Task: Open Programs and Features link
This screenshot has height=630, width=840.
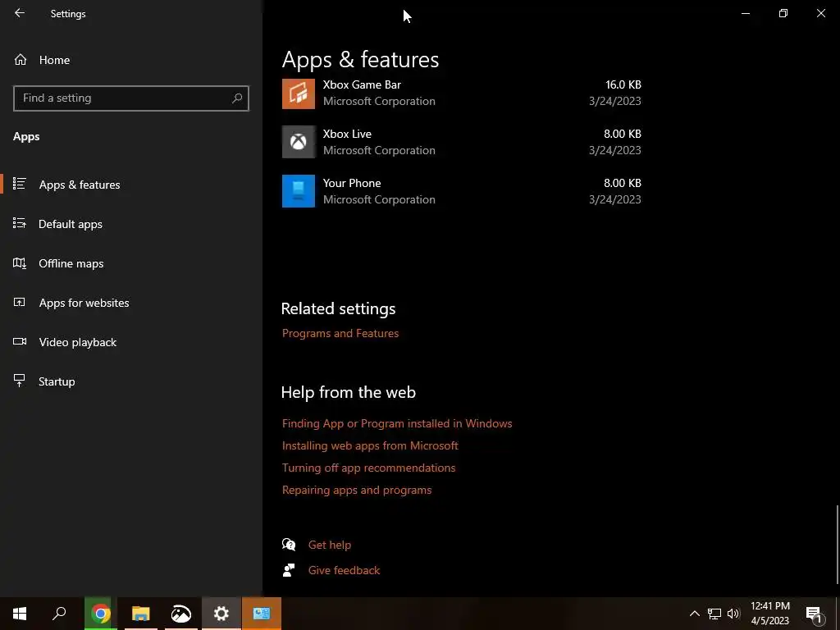Action: [x=340, y=333]
